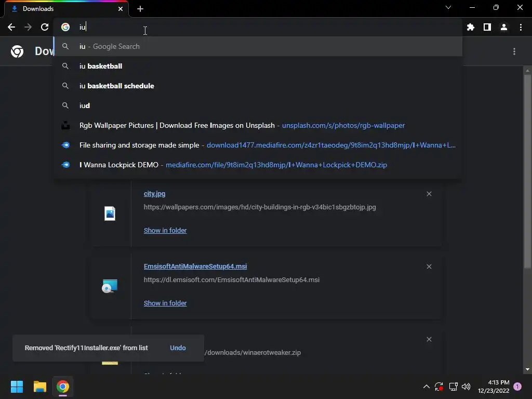This screenshot has width=532, height=399.
Task: Reload the Downloads page
Action: coord(45,27)
